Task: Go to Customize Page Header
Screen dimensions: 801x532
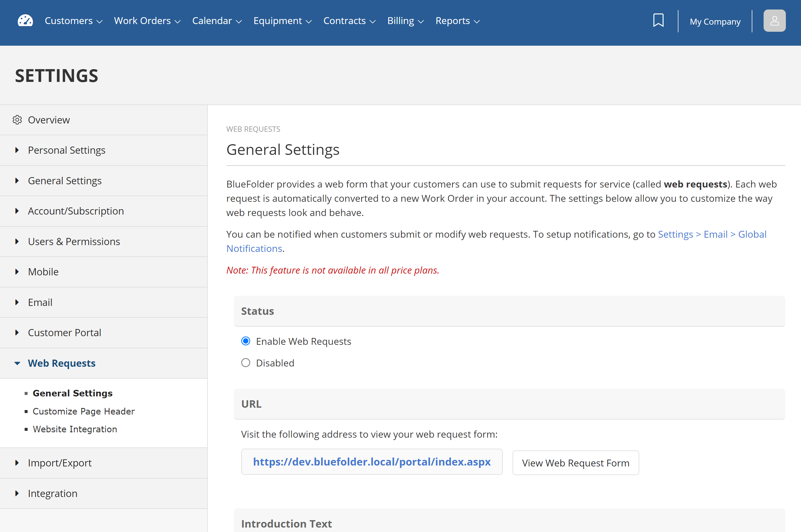Action: pyautogui.click(x=83, y=411)
